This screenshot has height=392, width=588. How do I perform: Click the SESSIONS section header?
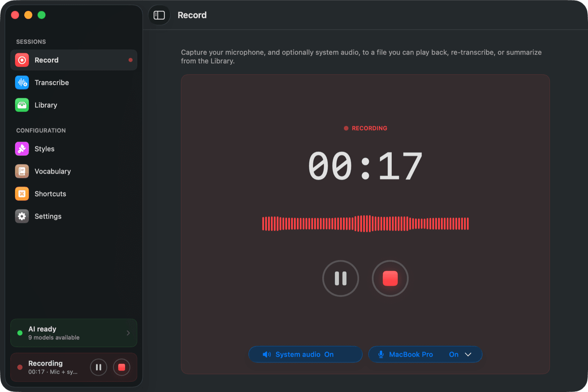(31, 42)
